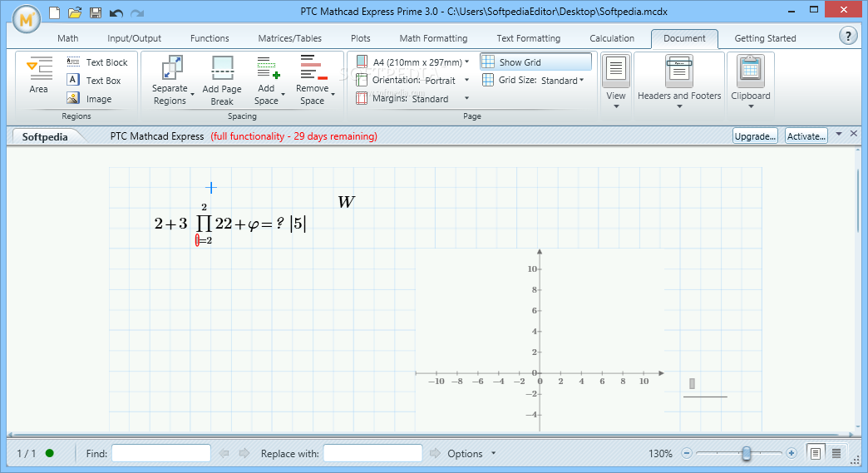The height and width of the screenshot is (473, 868).
Task: Click the zoom out minus button
Action: tap(687, 453)
